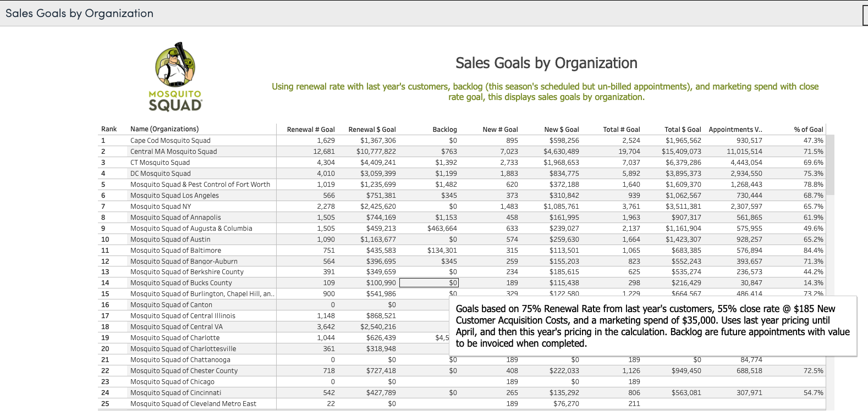Select the Cape Cod Mosquito Squad row
This screenshot has height=411, width=868.
pyautogui.click(x=170, y=141)
